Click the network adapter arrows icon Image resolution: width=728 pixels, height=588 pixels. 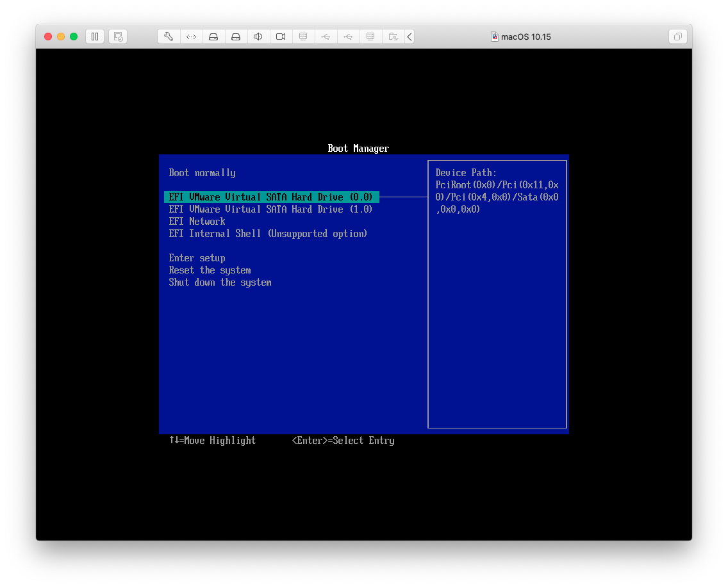[x=191, y=37]
